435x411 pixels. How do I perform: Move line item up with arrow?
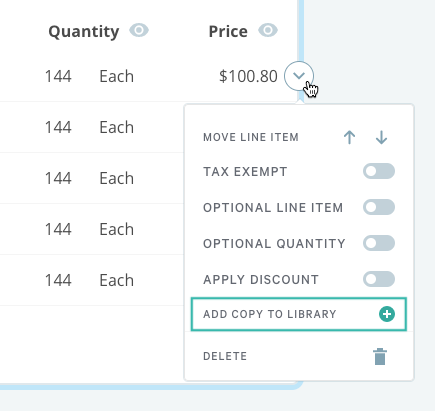click(x=349, y=137)
